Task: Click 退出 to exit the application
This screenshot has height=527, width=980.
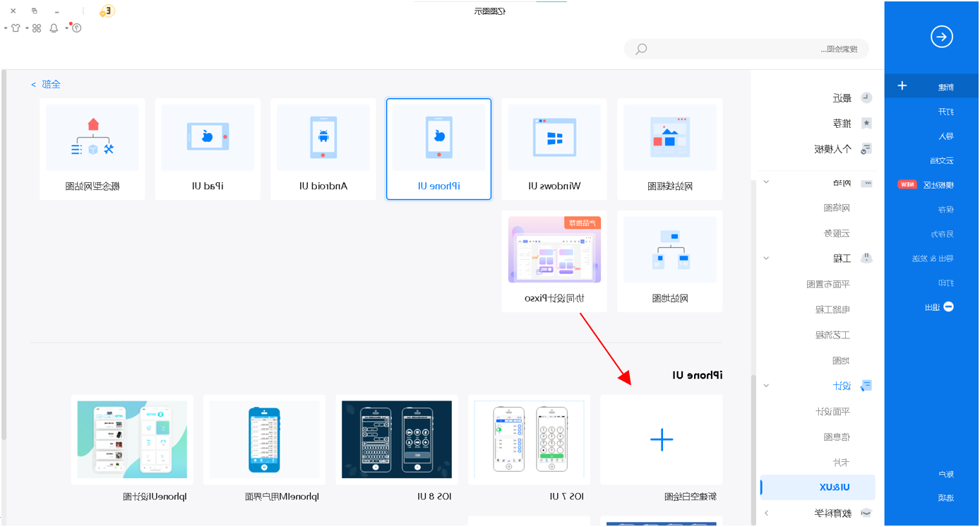Action: pyautogui.click(x=932, y=307)
